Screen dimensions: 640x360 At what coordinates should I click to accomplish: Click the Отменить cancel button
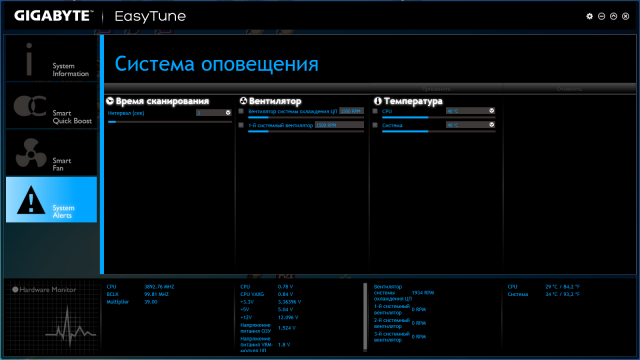[569, 89]
